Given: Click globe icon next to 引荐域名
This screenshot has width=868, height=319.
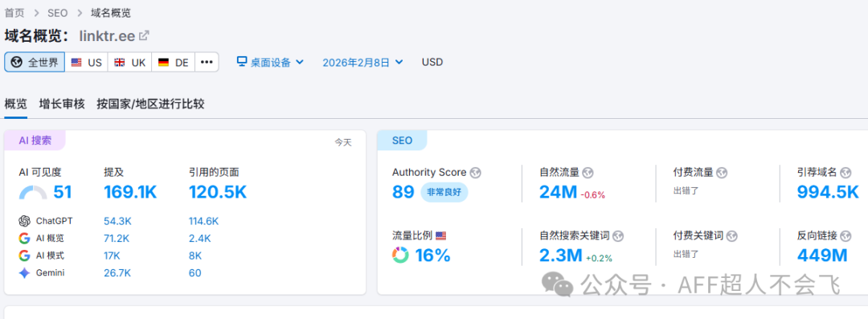Looking at the screenshot, I should coord(846,173).
